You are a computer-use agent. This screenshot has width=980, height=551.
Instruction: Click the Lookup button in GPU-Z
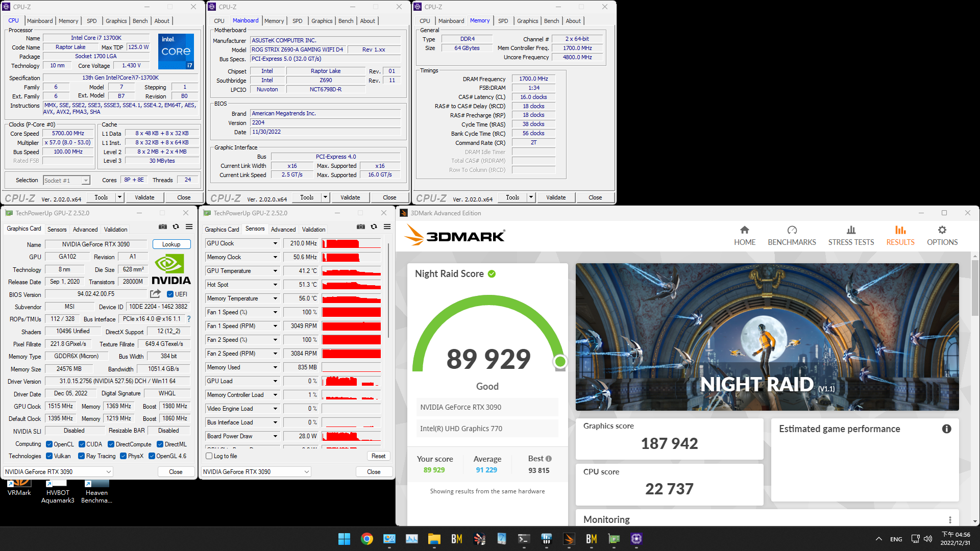[171, 244]
